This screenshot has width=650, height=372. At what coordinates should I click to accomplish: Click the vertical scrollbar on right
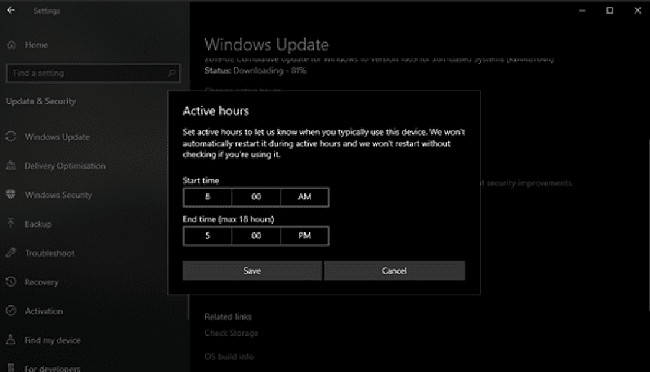pyautogui.click(x=648, y=225)
